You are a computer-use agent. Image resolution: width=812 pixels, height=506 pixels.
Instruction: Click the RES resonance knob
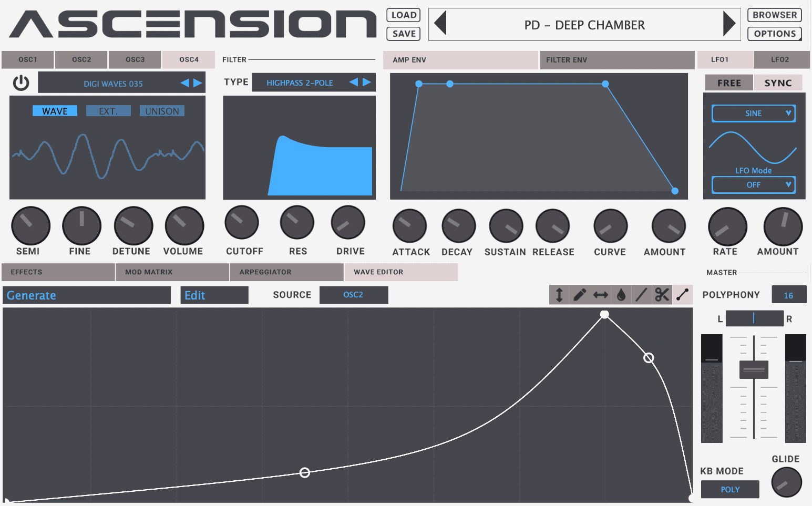(x=297, y=222)
